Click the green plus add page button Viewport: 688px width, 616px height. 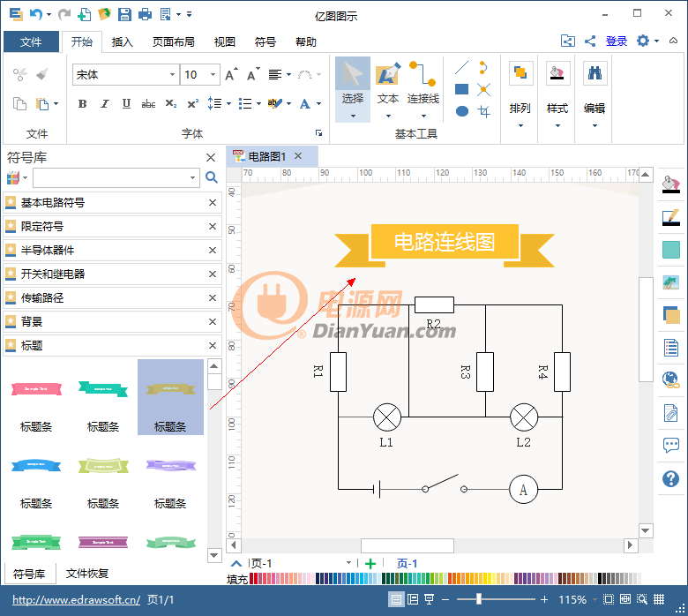[370, 564]
